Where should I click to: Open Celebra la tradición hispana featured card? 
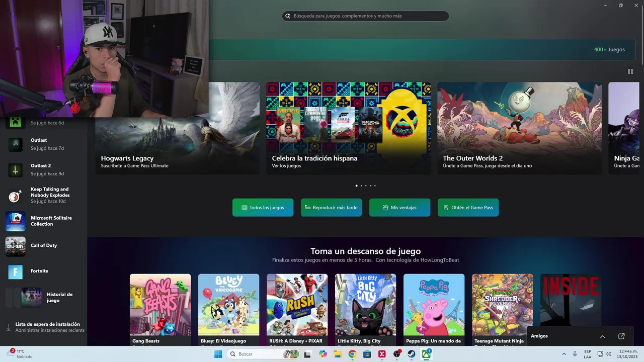tap(348, 128)
